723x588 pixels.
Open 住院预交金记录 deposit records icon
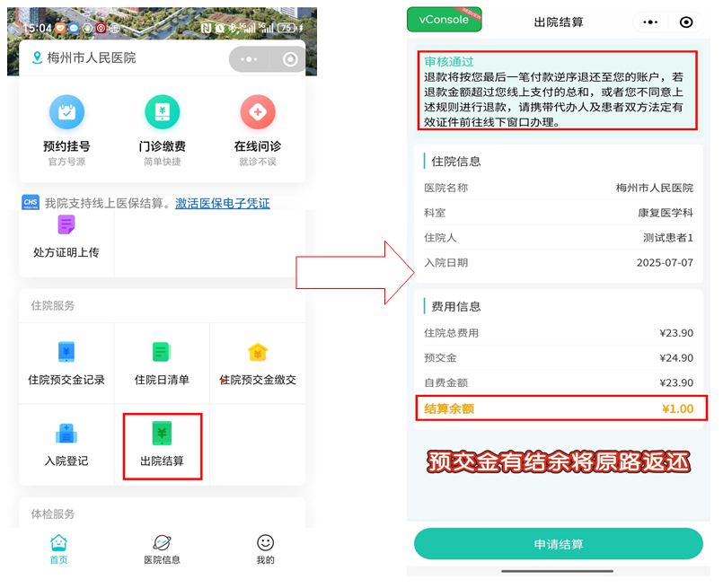[66, 352]
